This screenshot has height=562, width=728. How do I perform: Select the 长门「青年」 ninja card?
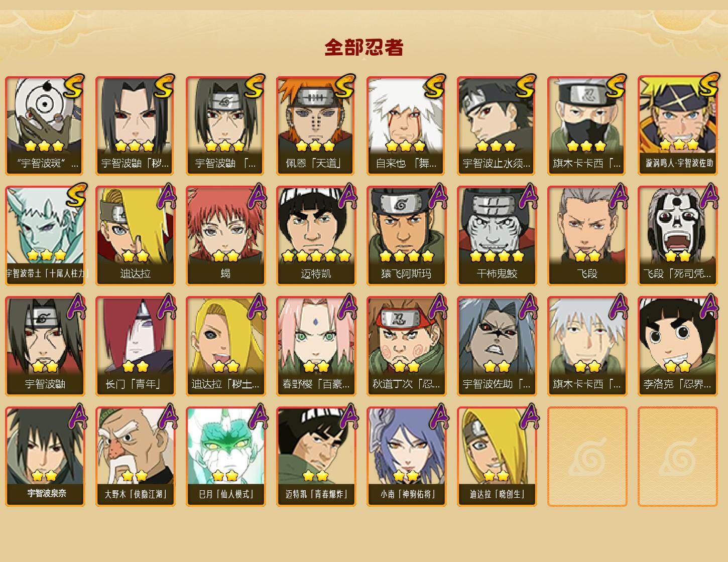coord(135,346)
